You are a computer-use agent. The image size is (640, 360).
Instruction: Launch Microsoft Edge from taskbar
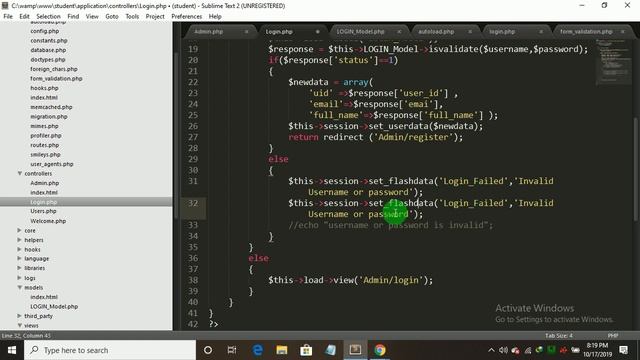(x=257, y=350)
